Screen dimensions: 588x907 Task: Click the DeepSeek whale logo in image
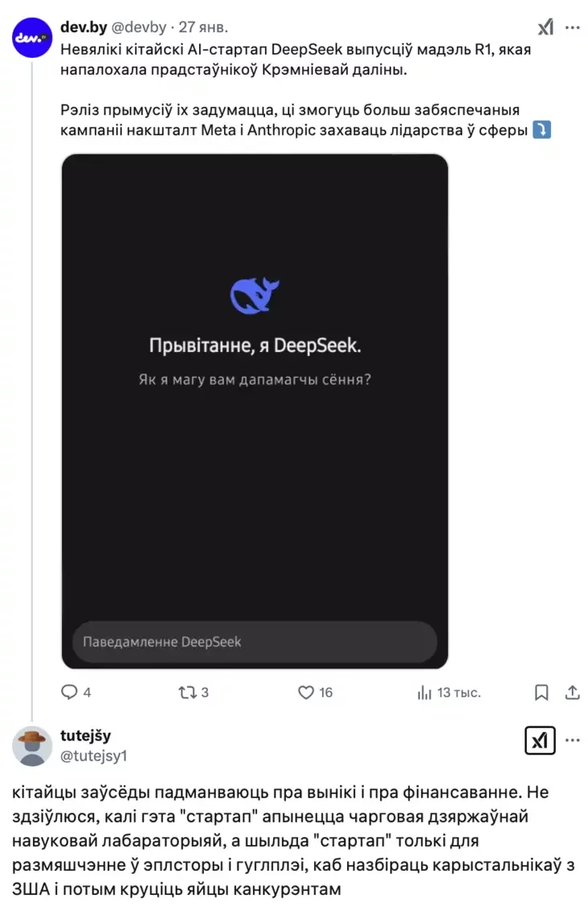tap(255, 295)
